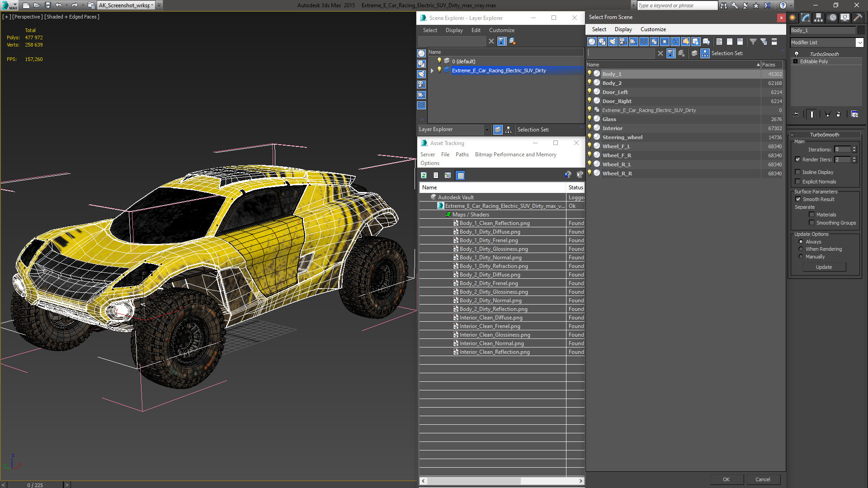Toggle TurboSmooth modifier lightbulb in stack
Viewport: 868px width, 488px height.
pyautogui.click(x=797, y=54)
